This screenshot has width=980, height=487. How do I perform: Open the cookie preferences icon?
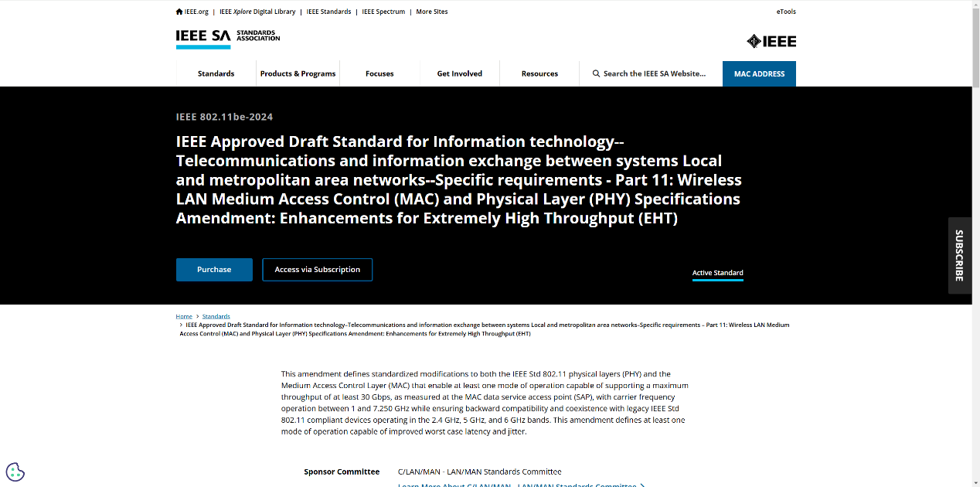point(15,472)
